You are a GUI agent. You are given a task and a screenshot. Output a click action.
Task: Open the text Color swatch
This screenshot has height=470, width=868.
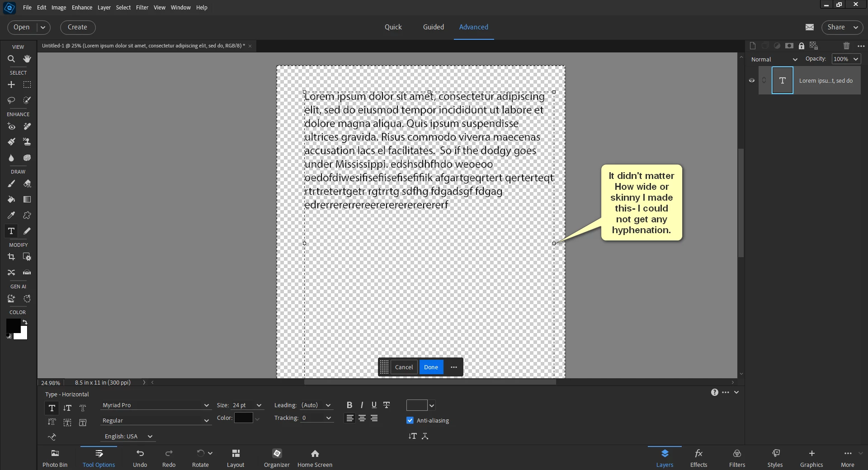click(x=243, y=418)
